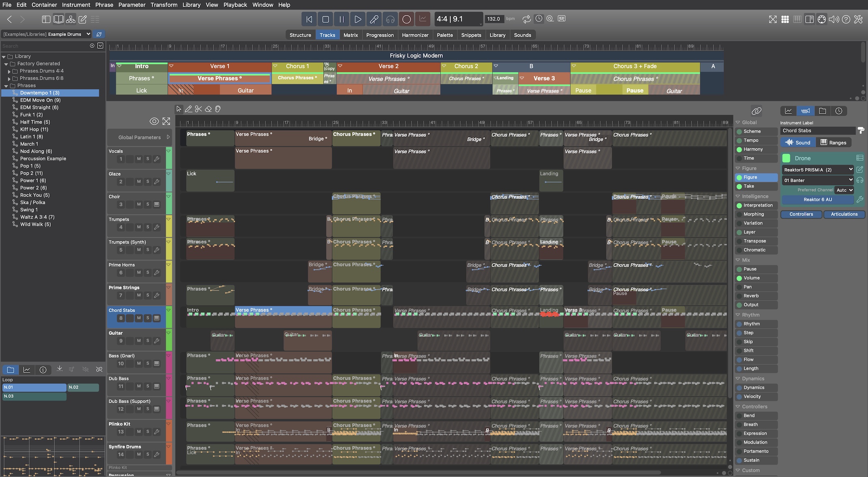
Task: Select the pencil draw tool
Action: tap(188, 109)
